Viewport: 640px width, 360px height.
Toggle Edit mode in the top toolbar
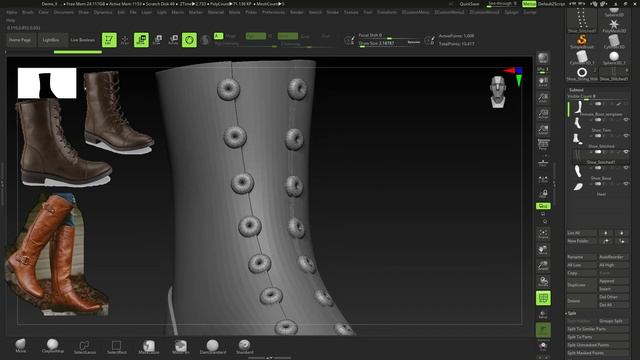(109, 40)
